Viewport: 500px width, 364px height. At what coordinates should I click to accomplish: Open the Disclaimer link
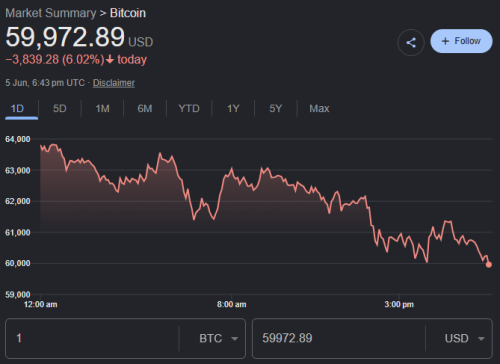[x=114, y=83]
